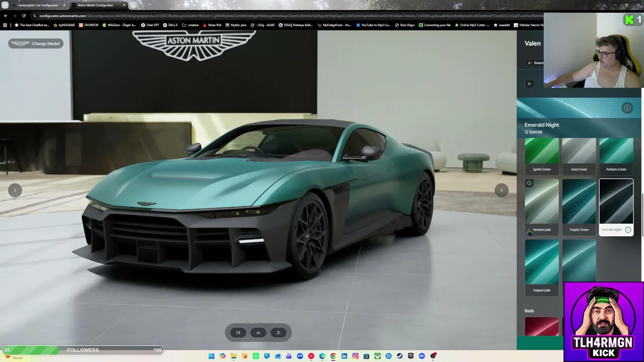Viewport: 644px width, 362px height.
Task: Rotate the car view to the previous angle
Action: pyautogui.click(x=15, y=190)
